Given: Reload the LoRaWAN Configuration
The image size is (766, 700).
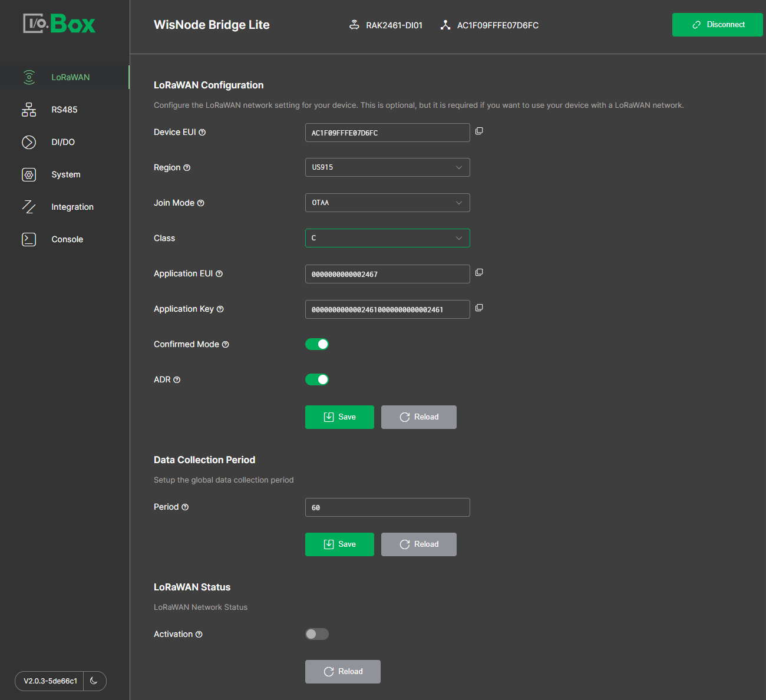Looking at the screenshot, I should [419, 417].
